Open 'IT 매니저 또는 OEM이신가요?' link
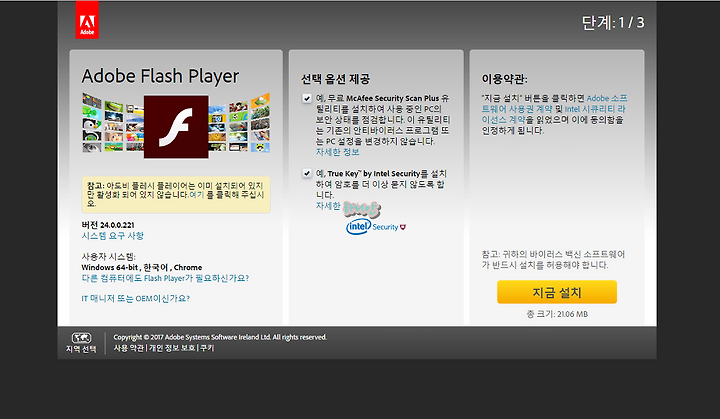Screen dimensions: 720x419 tap(135, 299)
